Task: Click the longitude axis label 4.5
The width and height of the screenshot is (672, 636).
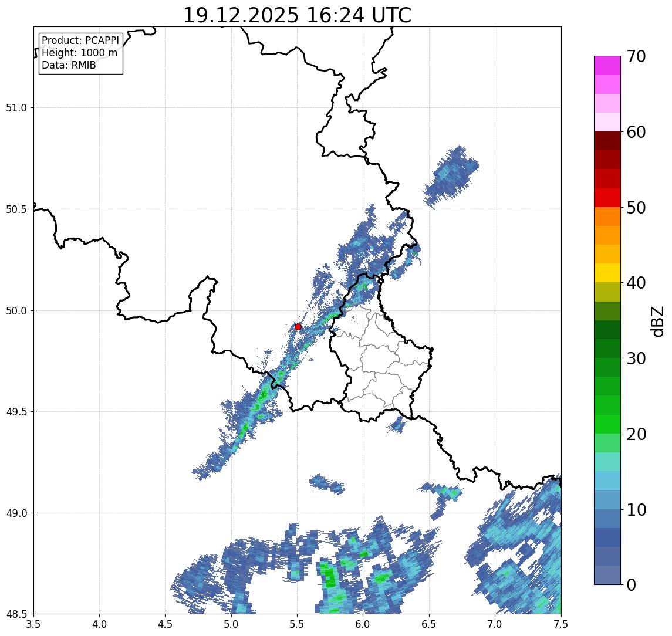Action: [x=166, y=624]
